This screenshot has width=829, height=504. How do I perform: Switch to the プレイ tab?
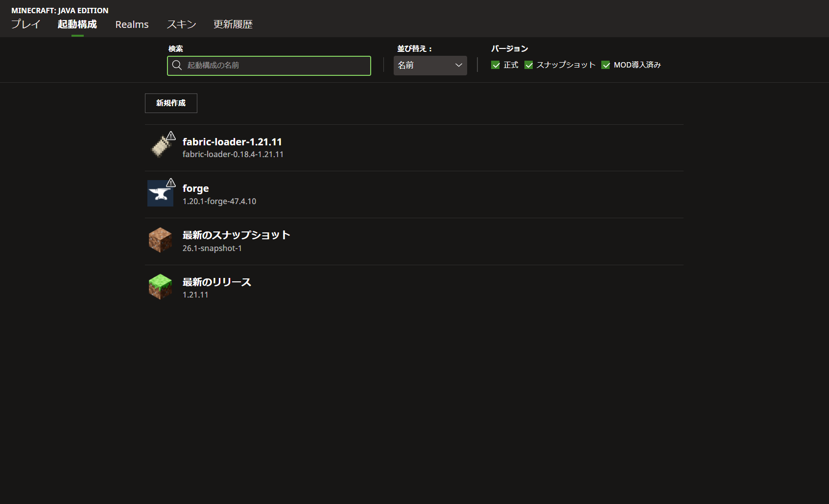25,24
